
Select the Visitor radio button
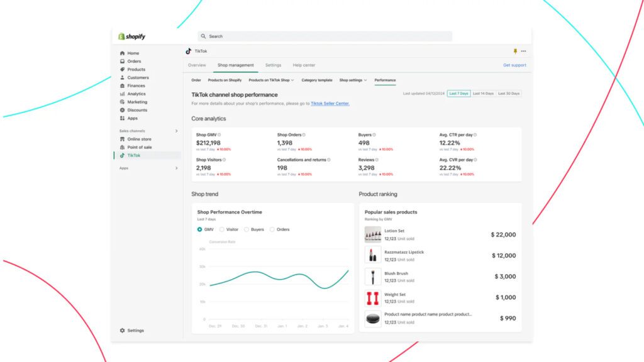pos(222,229)
